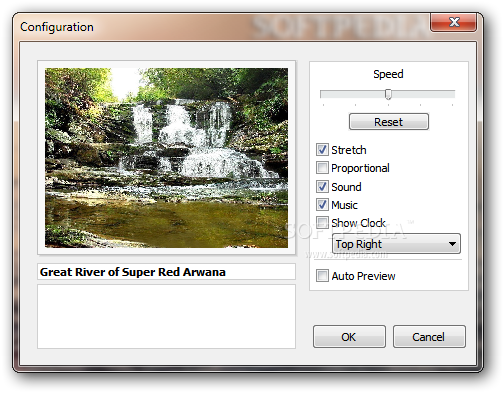Confirm settings with the OK button
Image resolution: width=504 pixels, height=393 pixels.
coord(349,337)
